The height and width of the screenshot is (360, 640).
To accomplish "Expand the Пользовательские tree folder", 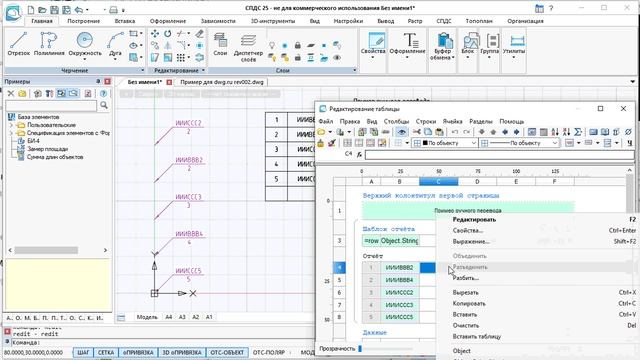I will [11, 125].
